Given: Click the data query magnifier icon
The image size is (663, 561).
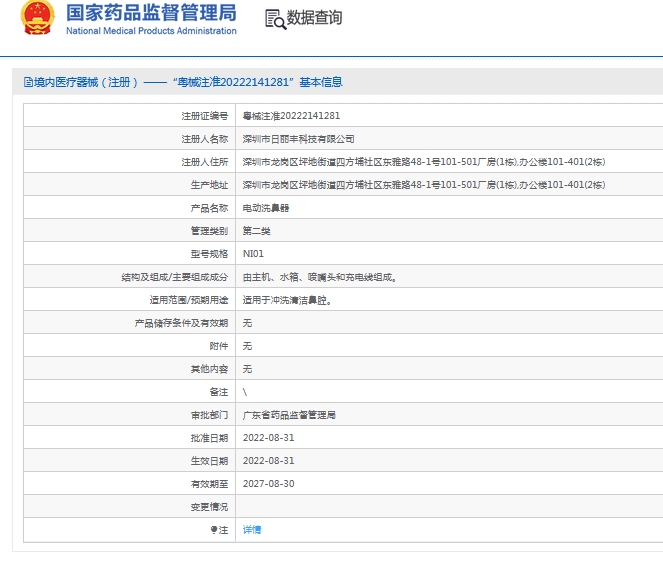Looking at the screenshot, I should [276, 19].
